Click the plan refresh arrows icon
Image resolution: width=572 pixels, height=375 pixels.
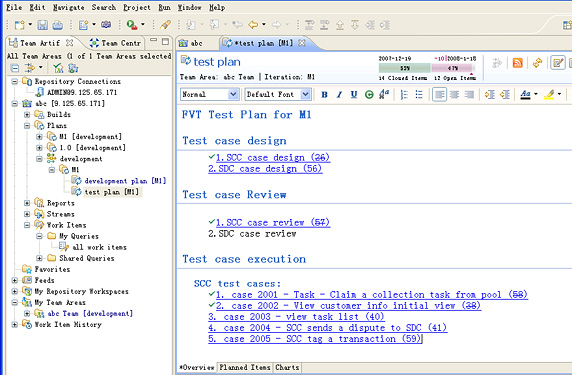pyautogui.click(x=537, y=63)
